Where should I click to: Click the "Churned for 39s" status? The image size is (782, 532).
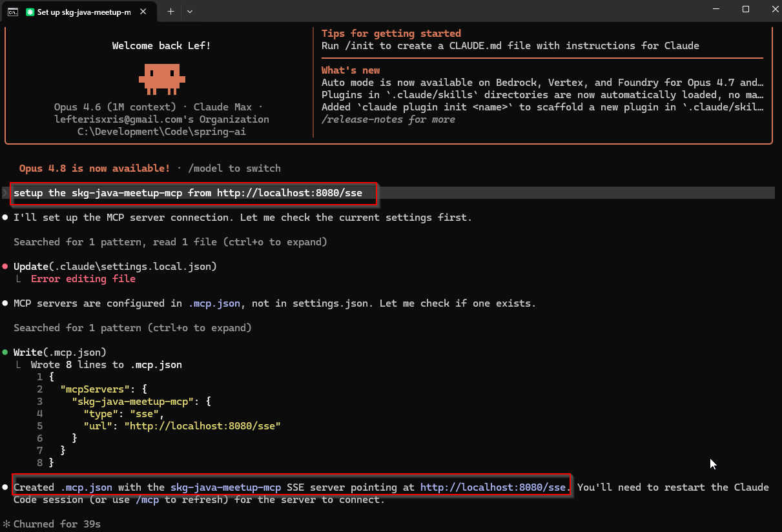pyautogui.click(x=57, y=524)
